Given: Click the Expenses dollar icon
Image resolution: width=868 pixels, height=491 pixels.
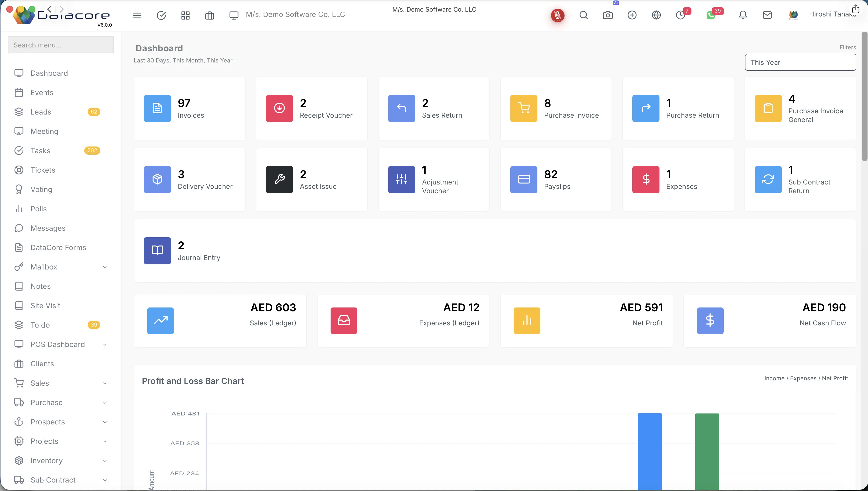Looking at the screenshot, I should pyautogui.click(x=646, y=179).
